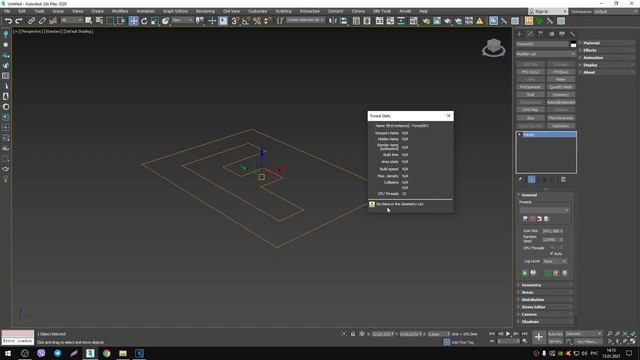
Task: Redo the last action
Action: pyautogui.click(x=19, y=21)
